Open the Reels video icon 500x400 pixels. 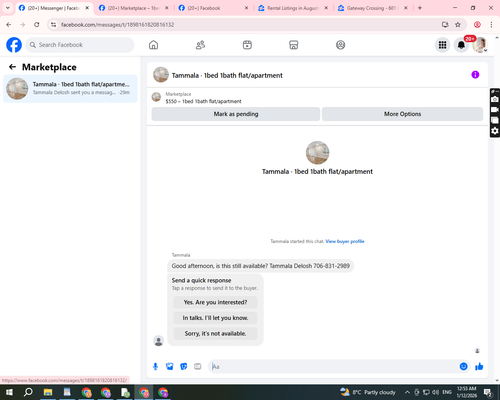point(247,45)
